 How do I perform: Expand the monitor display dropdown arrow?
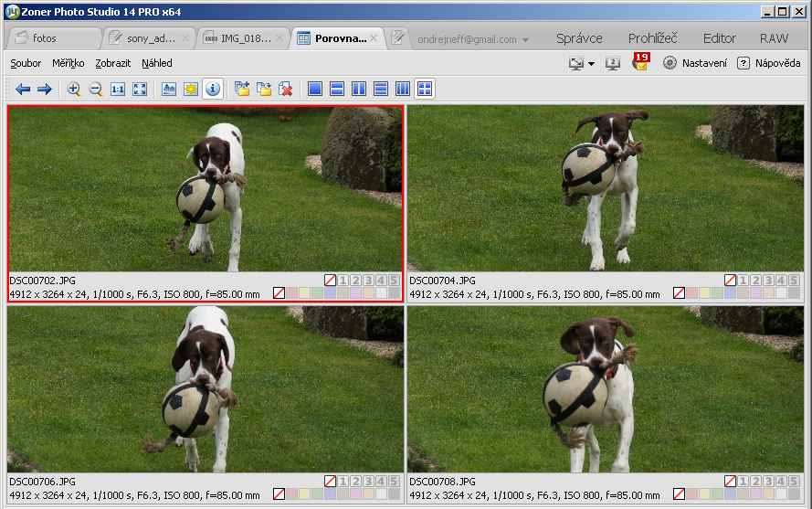coord(591,64)
